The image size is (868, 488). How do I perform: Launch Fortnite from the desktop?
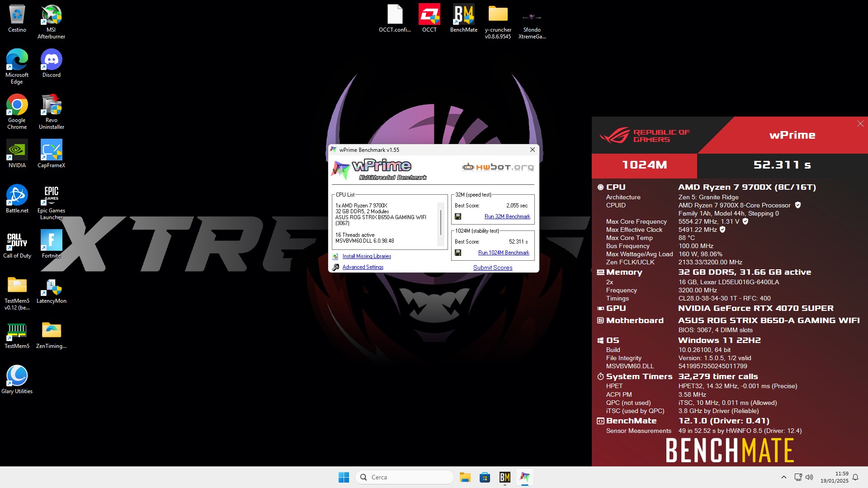(x=51, y=244)
